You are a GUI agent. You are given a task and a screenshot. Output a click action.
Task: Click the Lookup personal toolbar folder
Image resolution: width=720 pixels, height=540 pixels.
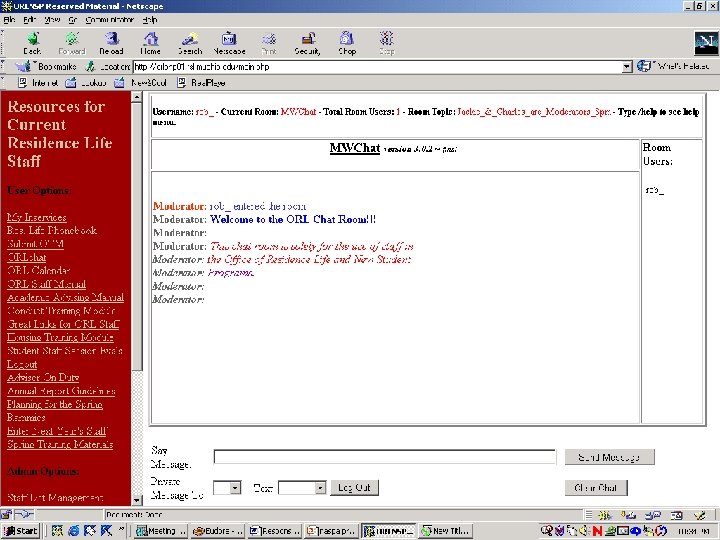click(x=86, y=83)
